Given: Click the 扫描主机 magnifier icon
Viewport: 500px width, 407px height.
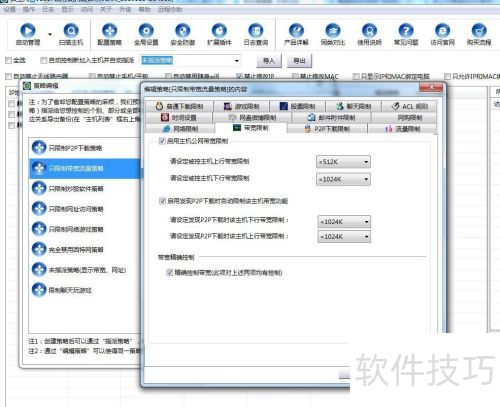Looking at the screenshot, I should [x=71, y=30].
